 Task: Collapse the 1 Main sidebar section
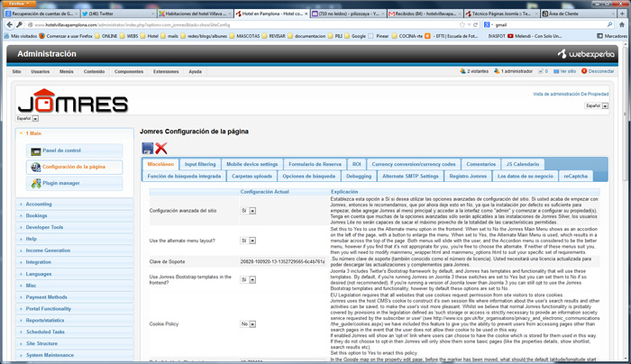coord(75,133)
